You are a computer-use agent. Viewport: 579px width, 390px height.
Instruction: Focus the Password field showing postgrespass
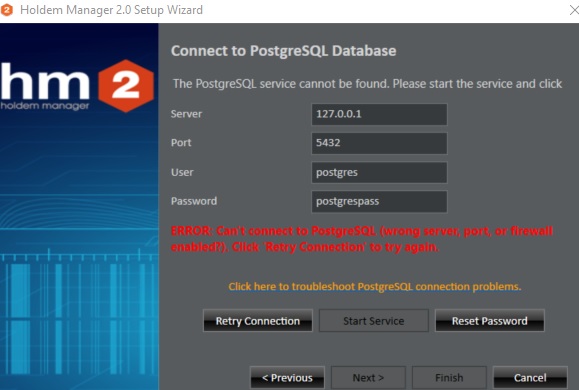pos(379,201)
